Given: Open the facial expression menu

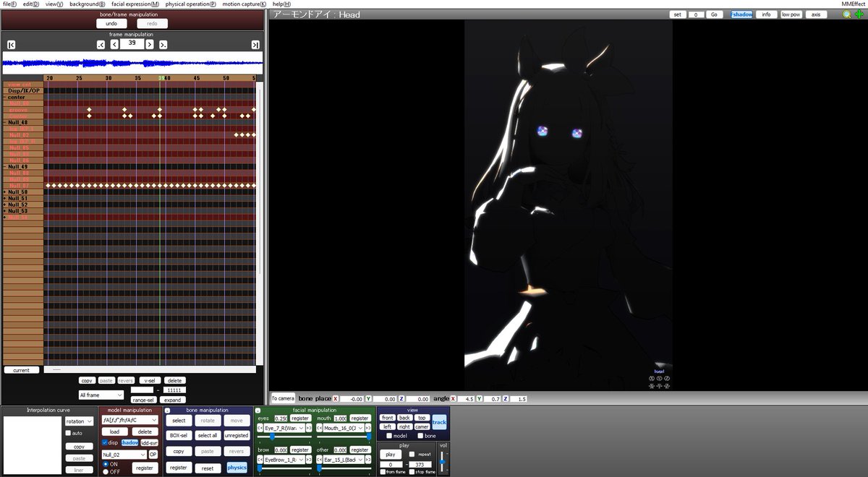Looking at the screenshot, I should pyautogui.click(x=135, y=4).
